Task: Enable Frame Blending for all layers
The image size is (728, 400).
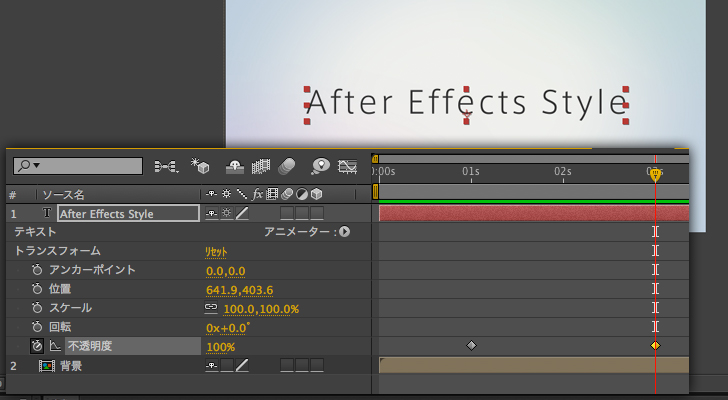Action: coord(260,167)
